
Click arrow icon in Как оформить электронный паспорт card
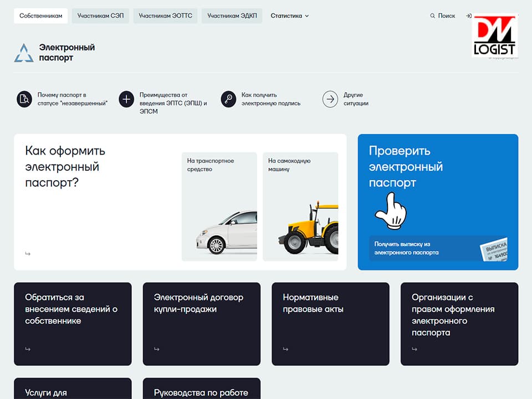[x=28, y=253]
